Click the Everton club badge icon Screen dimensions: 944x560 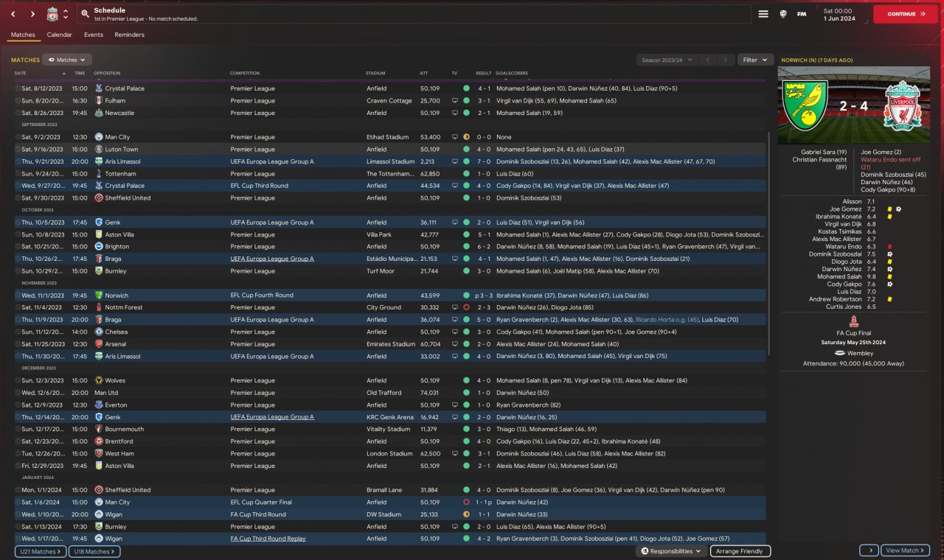[98, 405]
